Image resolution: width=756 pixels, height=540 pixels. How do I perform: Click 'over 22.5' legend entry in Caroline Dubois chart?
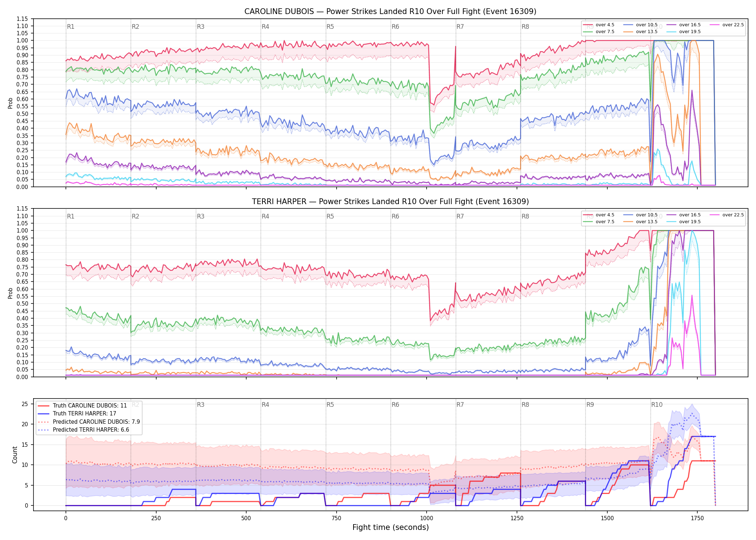[727, 25]
